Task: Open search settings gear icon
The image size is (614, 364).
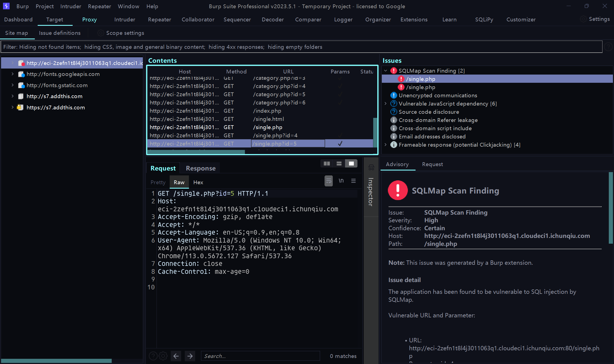Action: (163, 356)
